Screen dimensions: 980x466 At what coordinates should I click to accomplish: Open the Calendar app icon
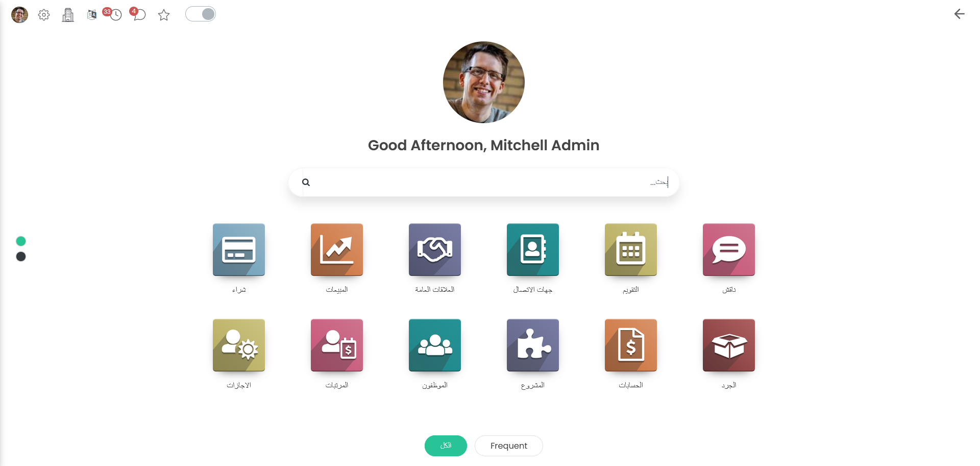(631, 250)
